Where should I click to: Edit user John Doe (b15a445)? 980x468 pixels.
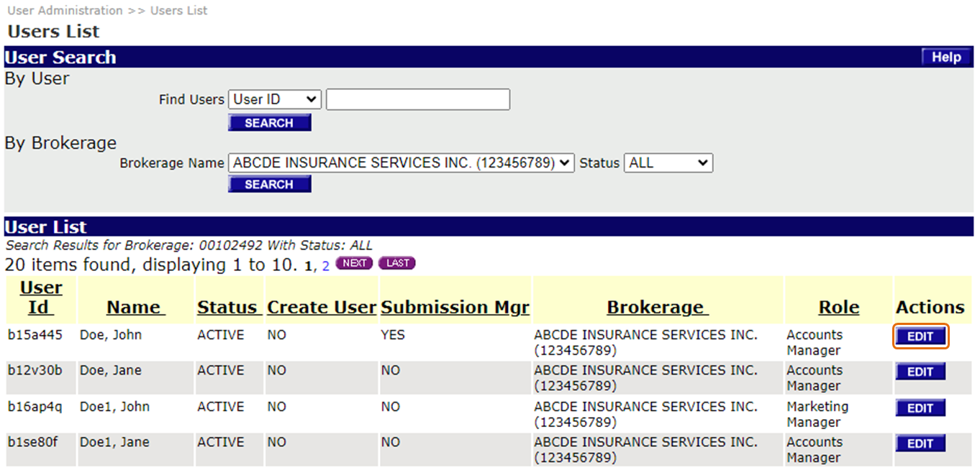click(x=920, y=336)
